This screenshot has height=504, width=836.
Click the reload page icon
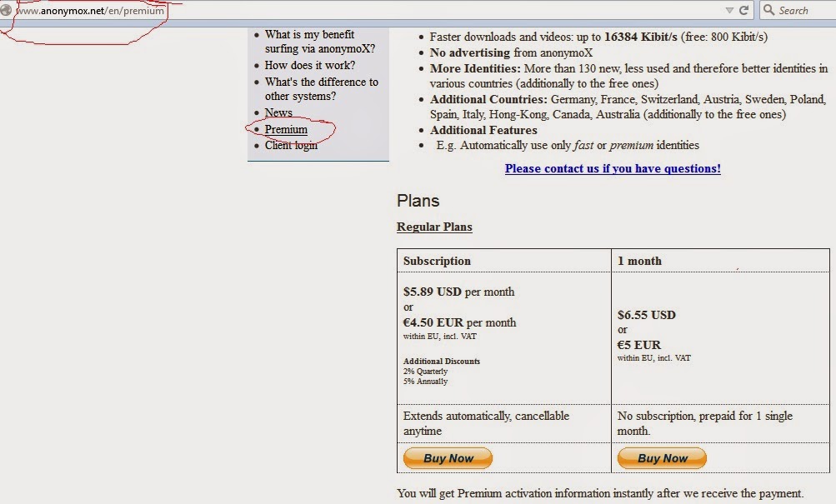(x=743, y=10)
